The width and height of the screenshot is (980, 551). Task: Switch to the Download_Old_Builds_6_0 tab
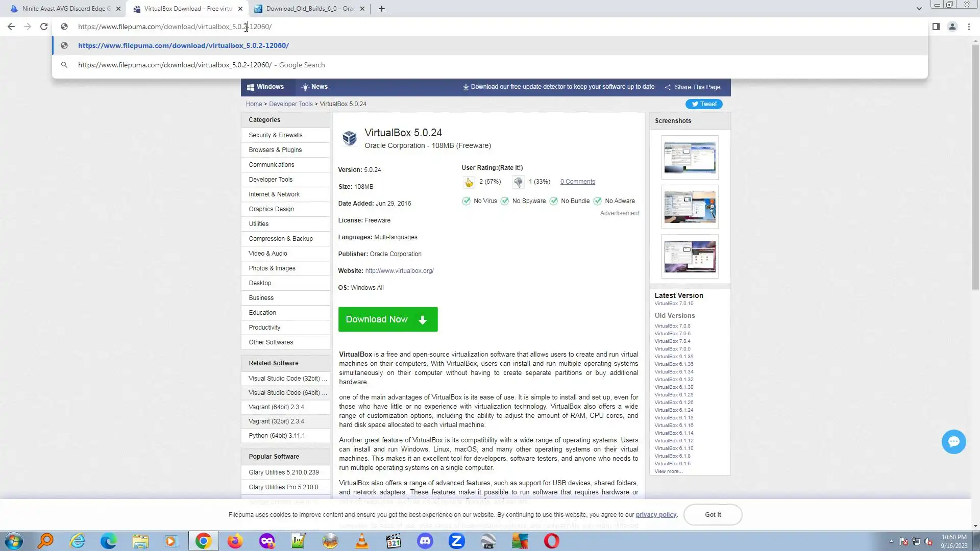click(309, 9)
